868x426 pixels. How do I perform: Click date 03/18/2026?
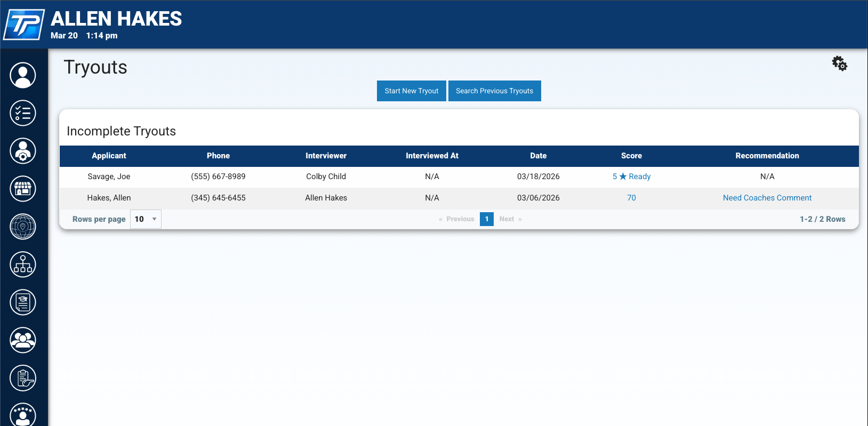pyautogui.click(x=539, y=176)
